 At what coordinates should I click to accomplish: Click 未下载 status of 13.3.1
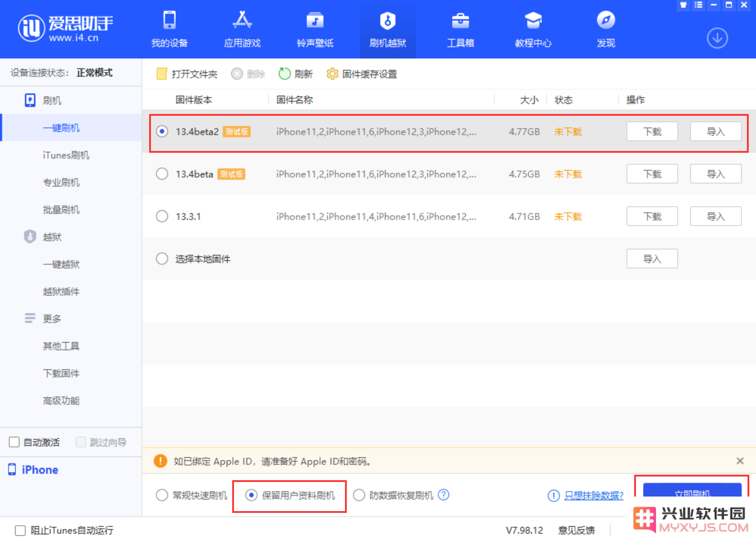567,216
